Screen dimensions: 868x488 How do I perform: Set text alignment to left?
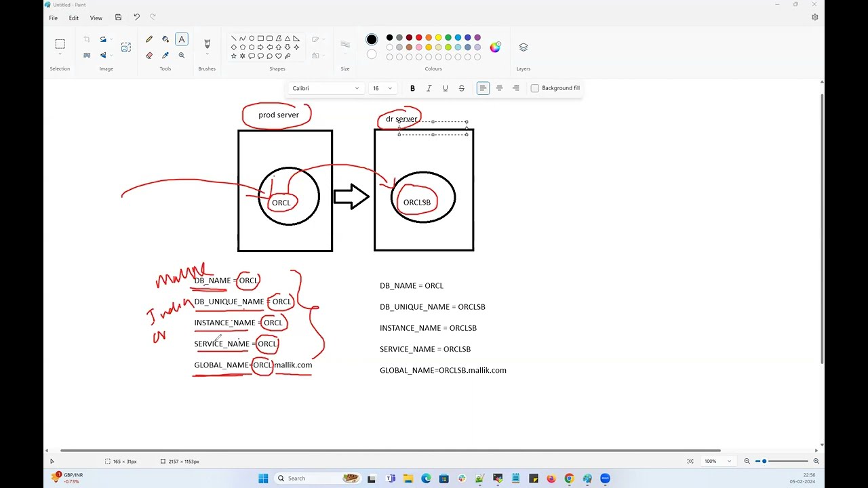[483, 88]
